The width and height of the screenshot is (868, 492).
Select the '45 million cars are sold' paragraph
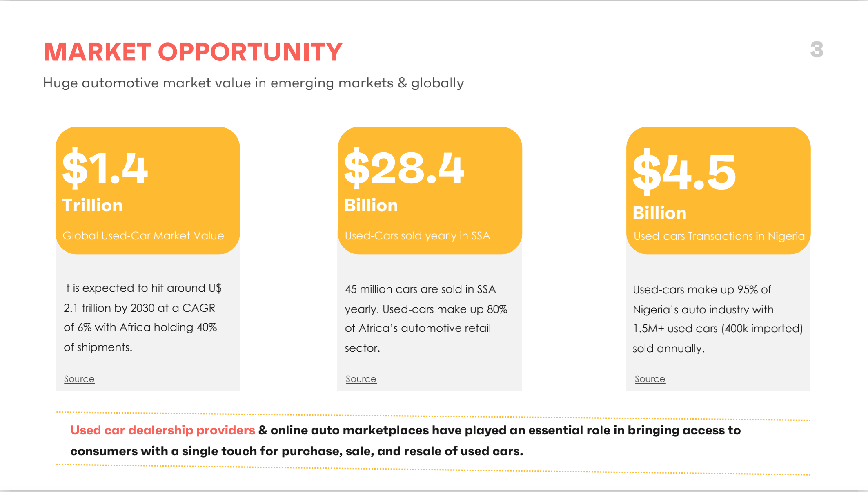pyautogui.click(x=426, y=318)
